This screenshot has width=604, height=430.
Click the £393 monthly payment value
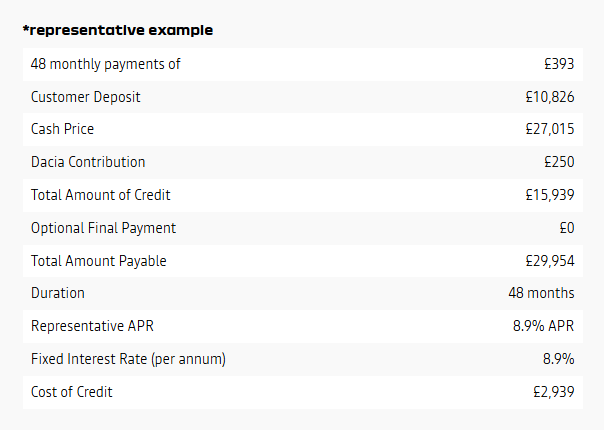559,64
